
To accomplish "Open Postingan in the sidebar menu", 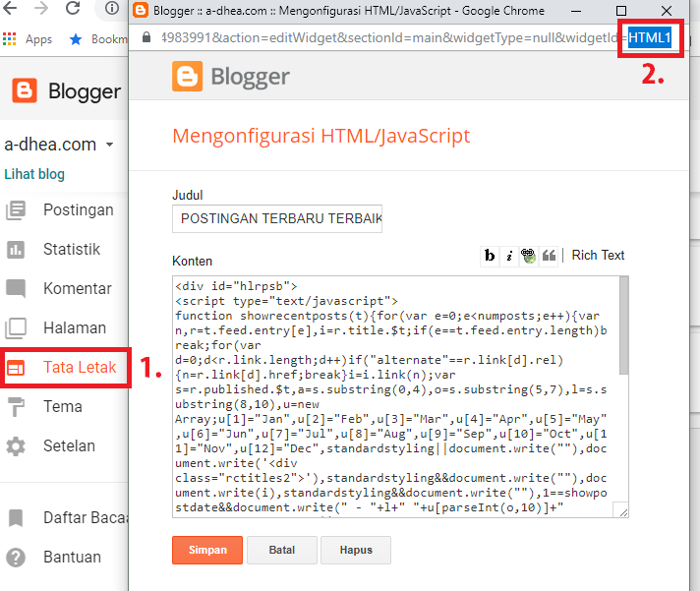I will tap(79, 209).
